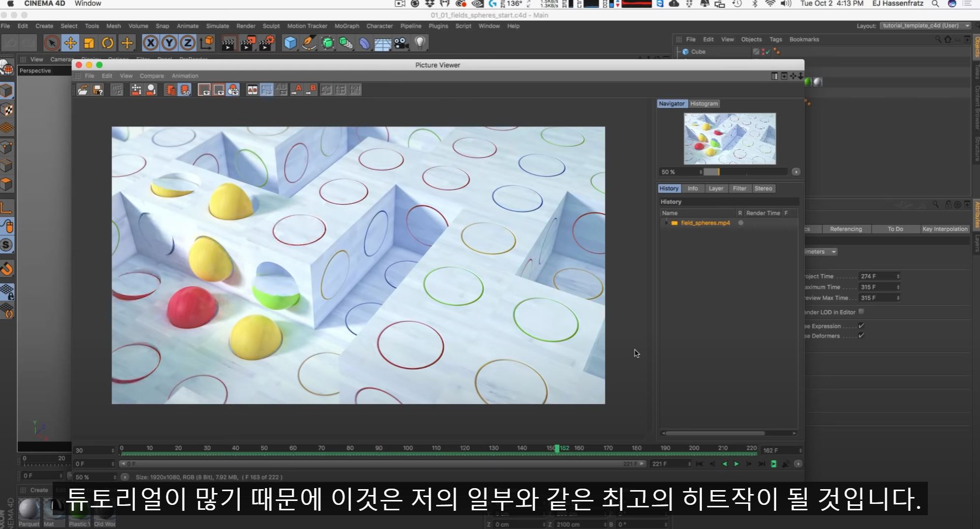Add a Camera object
This screenshot has height=529, width=980.
tap(402, 43)
